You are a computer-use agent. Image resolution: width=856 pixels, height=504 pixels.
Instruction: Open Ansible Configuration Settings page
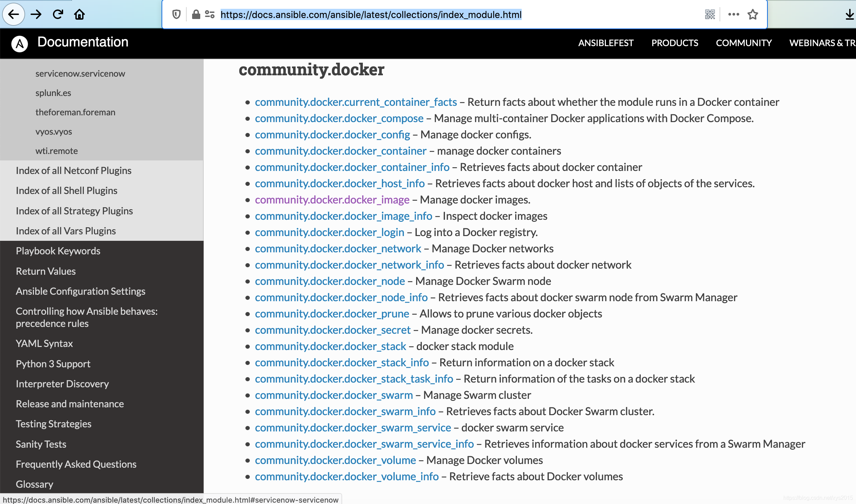80,291
